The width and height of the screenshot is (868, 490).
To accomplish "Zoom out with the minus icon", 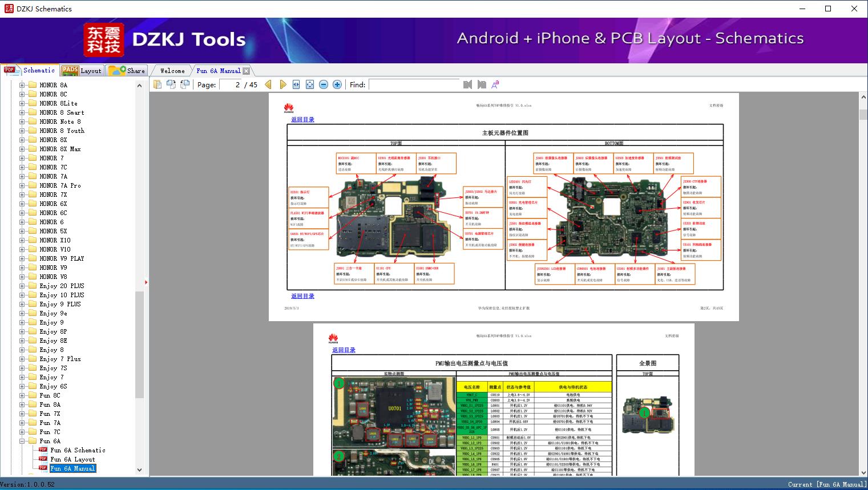I will pyautogui.click(x=324, y=84).
